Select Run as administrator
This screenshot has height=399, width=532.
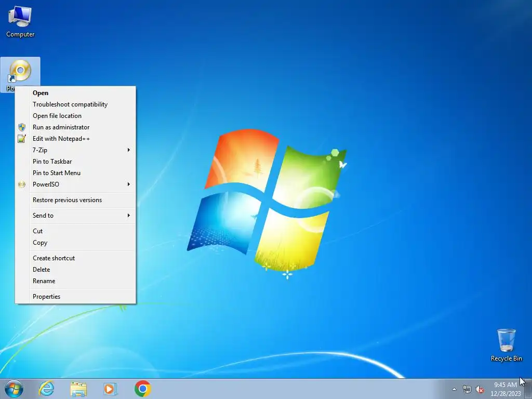pyautogui.click(x=75, y=127)
